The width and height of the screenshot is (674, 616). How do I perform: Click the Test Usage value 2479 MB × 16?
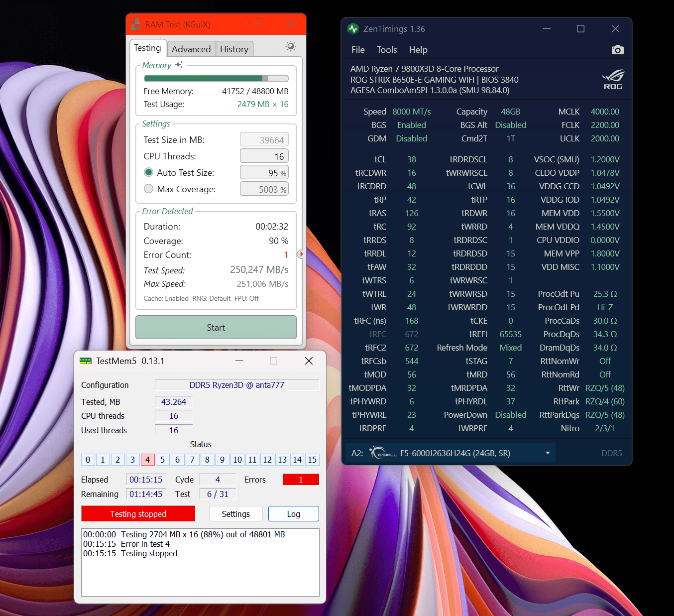coord(263,104)
